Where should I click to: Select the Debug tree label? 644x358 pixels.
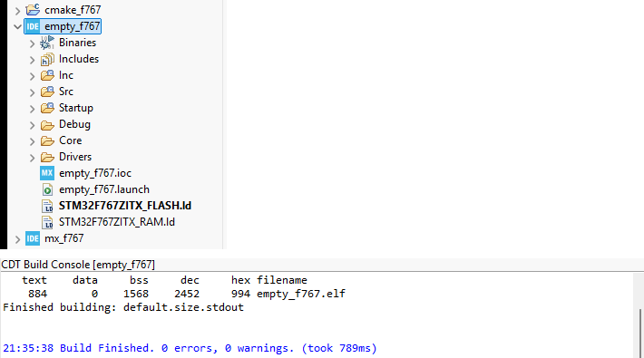coord(74,124)
